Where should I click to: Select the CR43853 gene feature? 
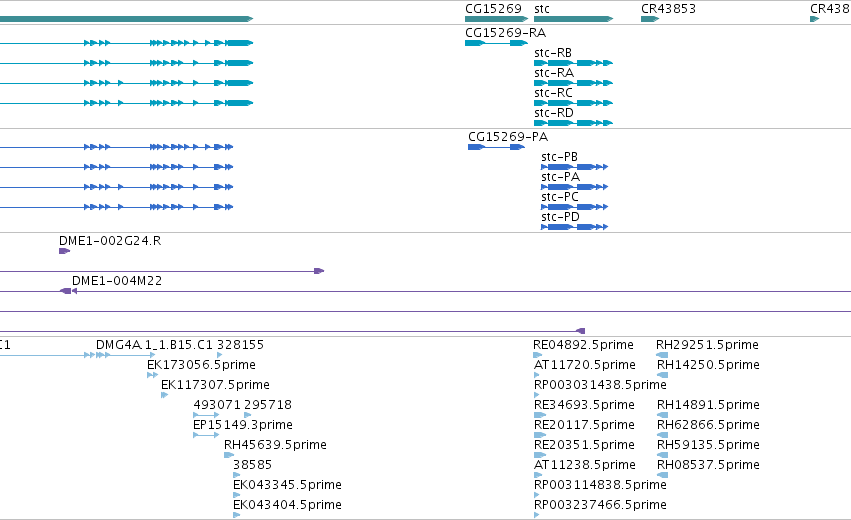(650, 19)
